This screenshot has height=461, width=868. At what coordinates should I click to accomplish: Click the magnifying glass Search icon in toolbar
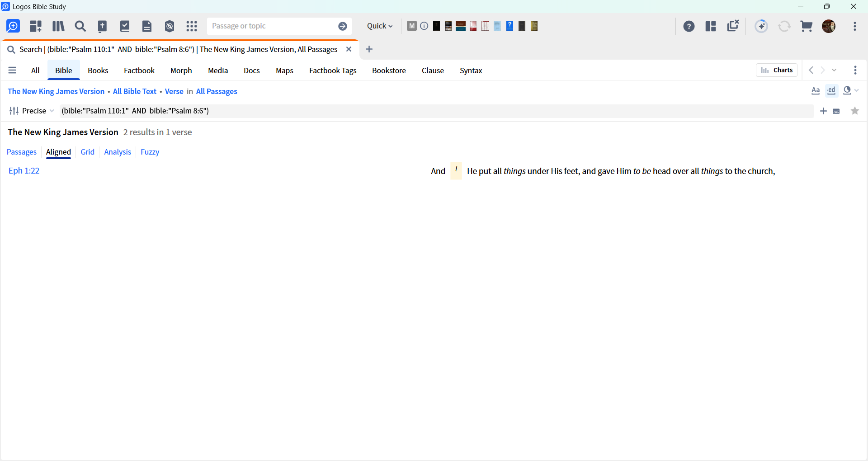(80, 26)
